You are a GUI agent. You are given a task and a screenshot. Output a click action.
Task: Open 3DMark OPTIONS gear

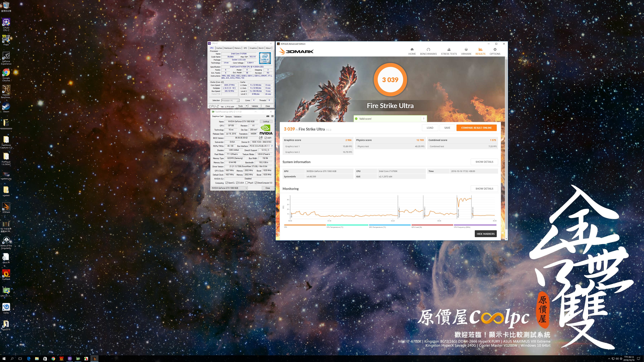495,51
